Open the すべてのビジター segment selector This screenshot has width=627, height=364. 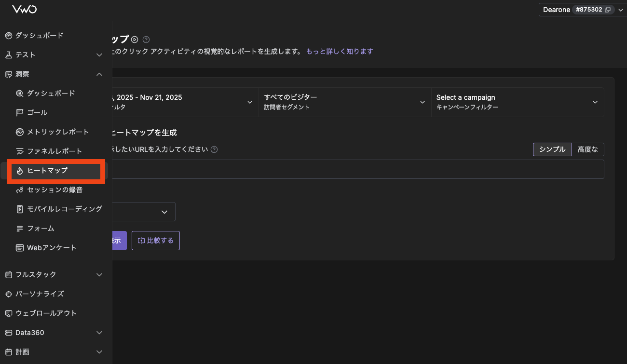[x=345, y=102]
